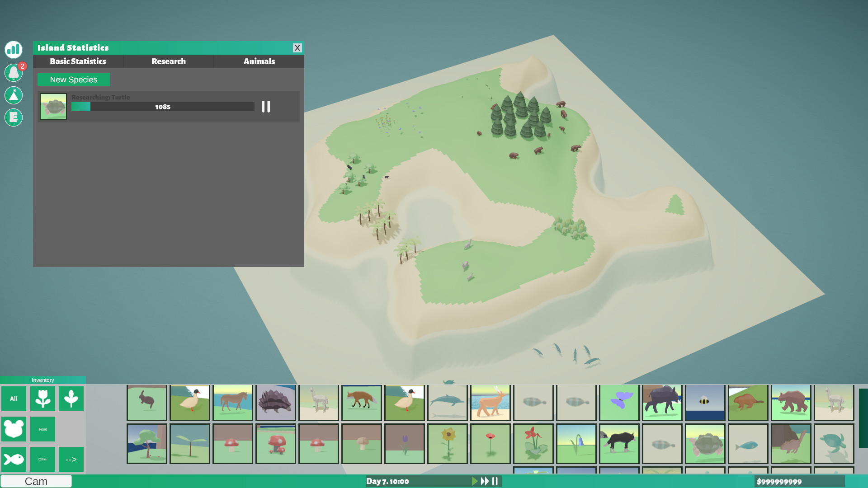Pause the game simulation
This screenshot has width=868, height=488.
pyautogui.click(x=495, y=481)
